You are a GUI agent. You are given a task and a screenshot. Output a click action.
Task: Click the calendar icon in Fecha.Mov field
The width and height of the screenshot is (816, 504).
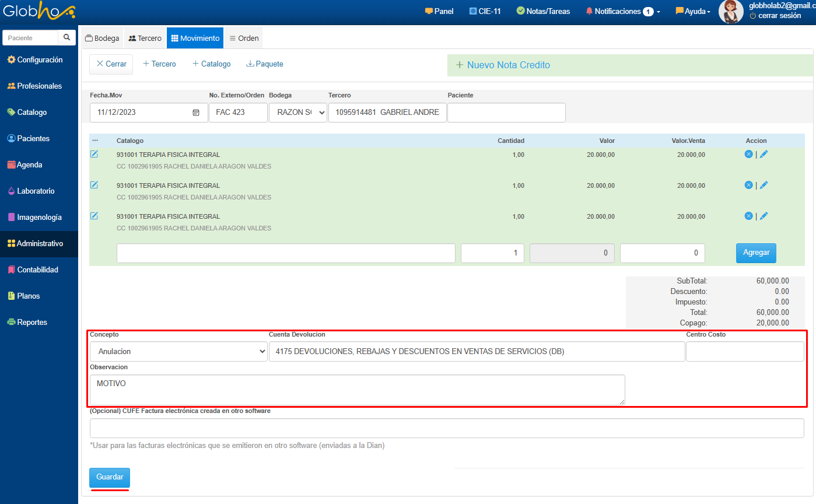pos(196,113)
